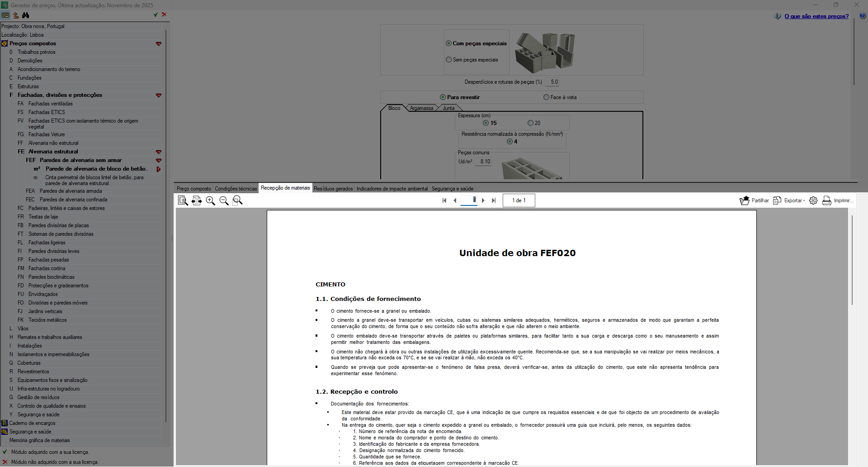The width and height of the screenshot is (868, 467).
Task: Zoom out of the report
Action: [x=224, y=200]
